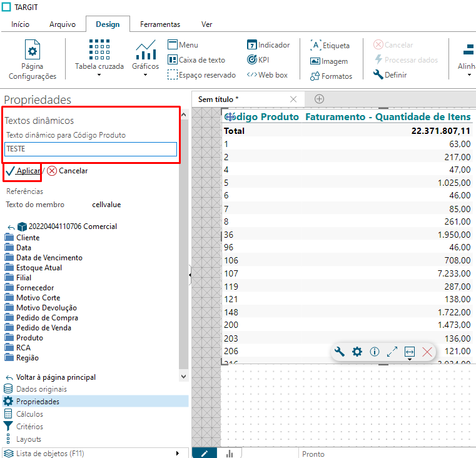Go back from the 20220404110706 Comercial cube

(x=11, y=227)
